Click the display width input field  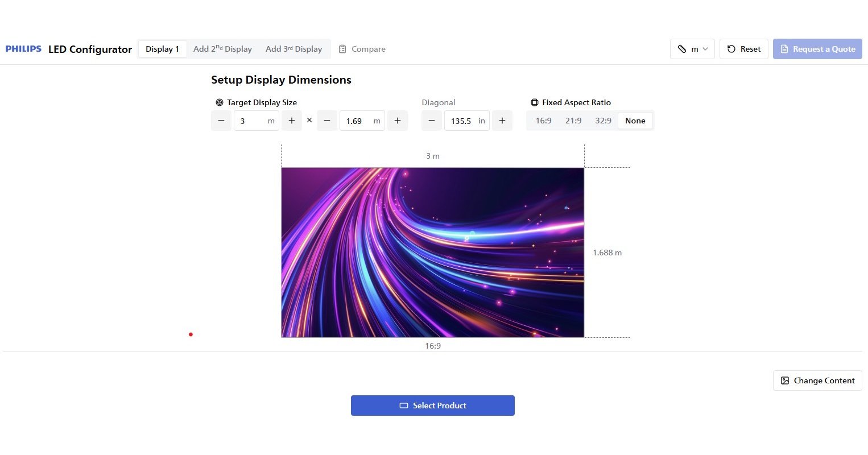pos(251,121)
